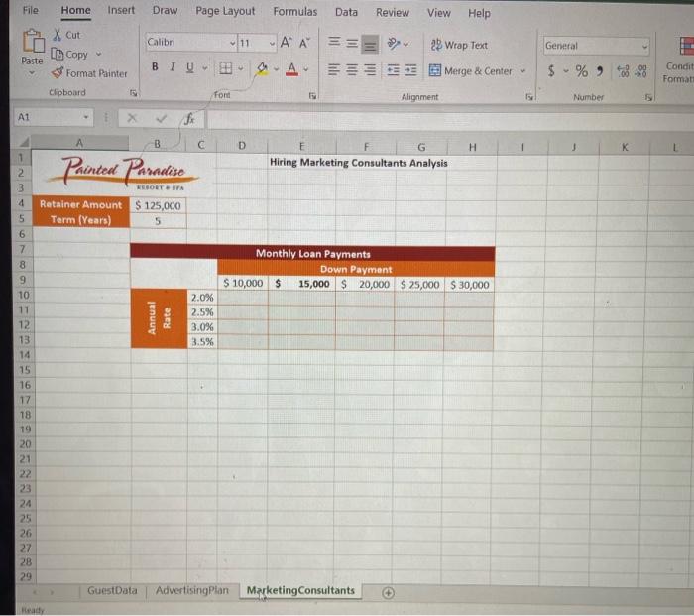Image resolution: width=694 pixels, height=616 pixels.
Task: Switch to the Formulas tab
Action: pyautogui.click(x=294, y=12)
